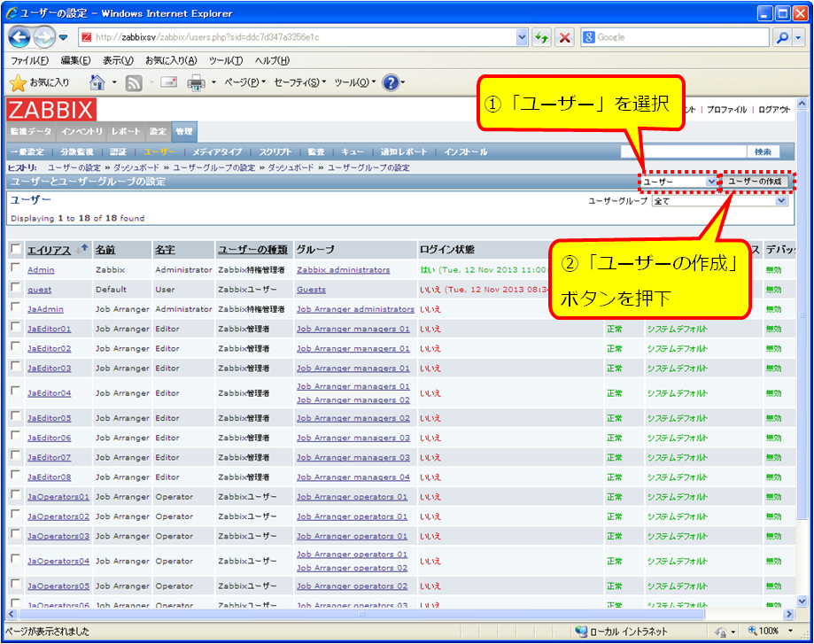Expand the address bar URL history dropdown
This screenshot has width=814, height=644.
tap(522, 37)
